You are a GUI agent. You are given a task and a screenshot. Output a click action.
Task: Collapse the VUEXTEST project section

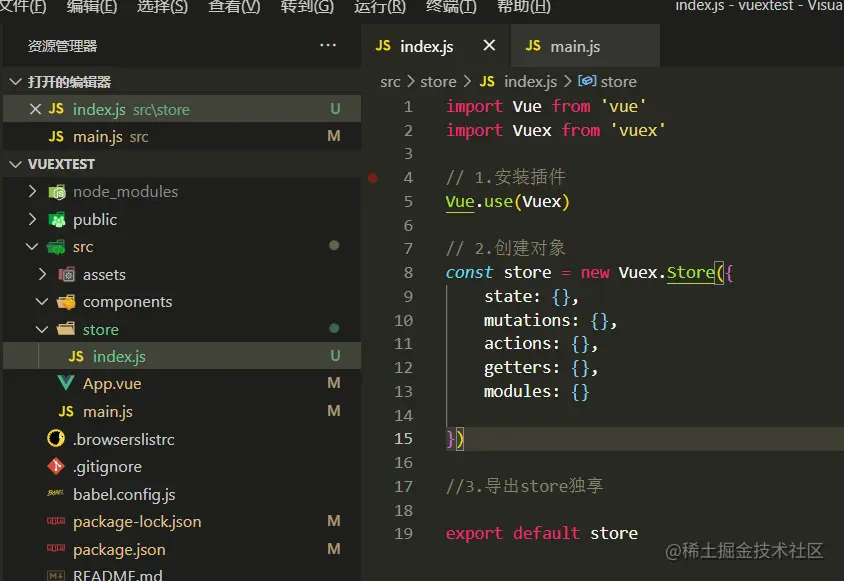click(16, 164)
